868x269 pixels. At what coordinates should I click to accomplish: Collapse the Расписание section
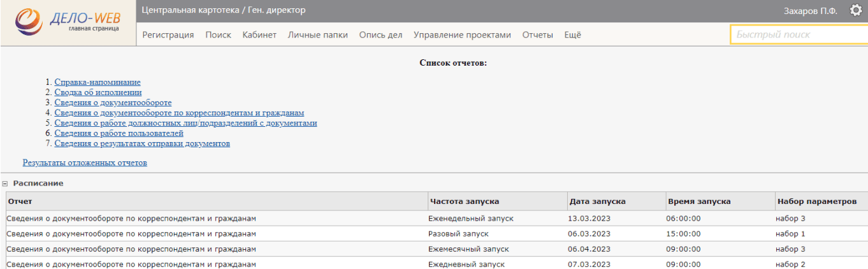(5, 184)
